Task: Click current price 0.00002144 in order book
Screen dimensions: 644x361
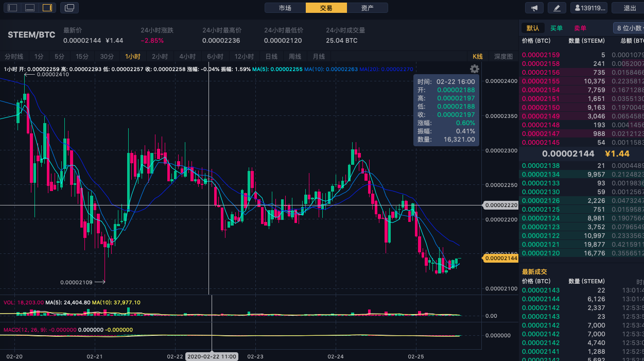Action: [568, 153]
